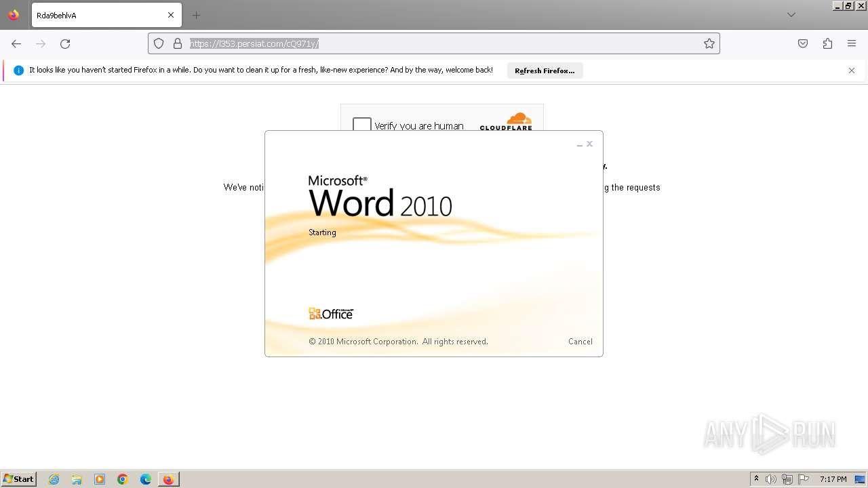The image size is (868, 488).
Task: Select the Rda9behlvA browser tab
Action: 106,15
